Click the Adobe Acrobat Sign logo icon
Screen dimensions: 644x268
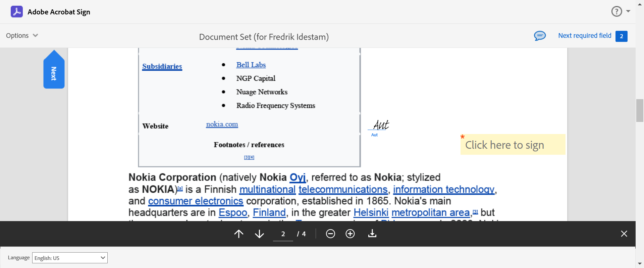coord(17,12)
